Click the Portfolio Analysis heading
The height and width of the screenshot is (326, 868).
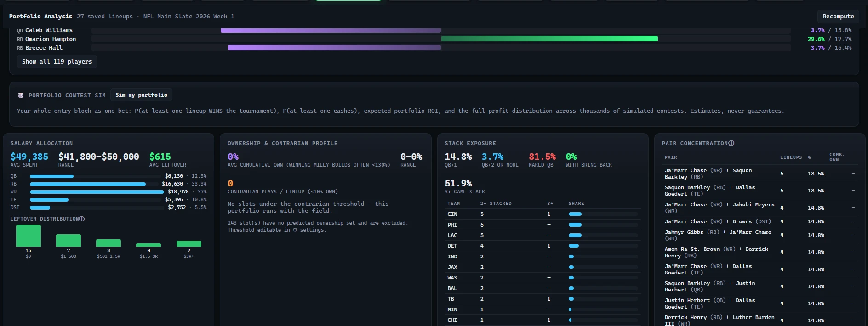coord(40,16)
